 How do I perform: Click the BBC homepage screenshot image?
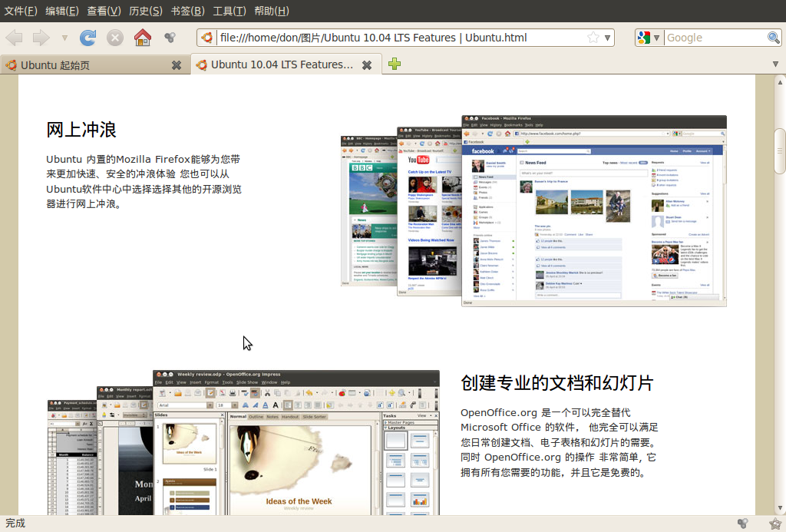(x=369, y=210)
